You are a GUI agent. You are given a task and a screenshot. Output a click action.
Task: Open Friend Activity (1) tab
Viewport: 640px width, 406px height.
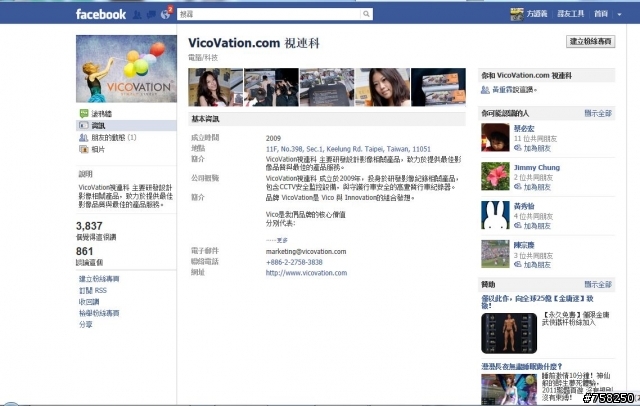click(x=113, y=138)
